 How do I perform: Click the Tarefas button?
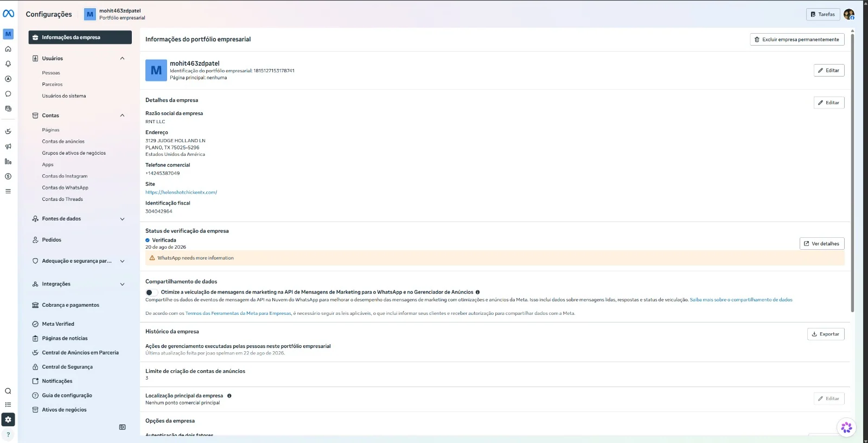tap(823, 15)
